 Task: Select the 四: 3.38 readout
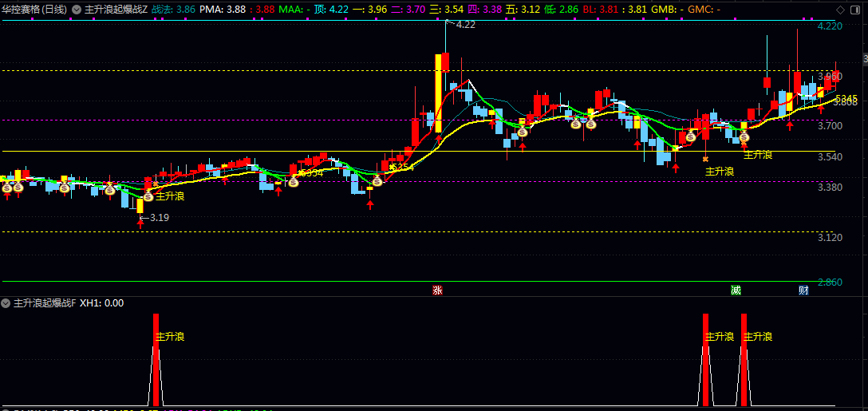(484, 10)
